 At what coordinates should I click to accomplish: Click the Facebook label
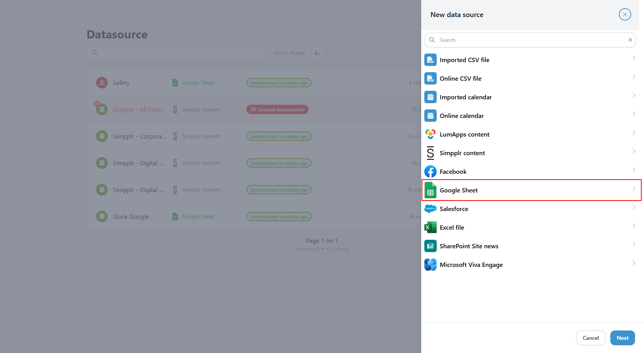point(453,171)
